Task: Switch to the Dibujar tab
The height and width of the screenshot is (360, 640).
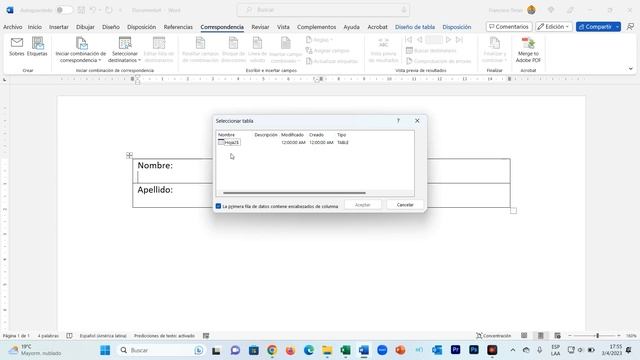Action: click(85, 27)
